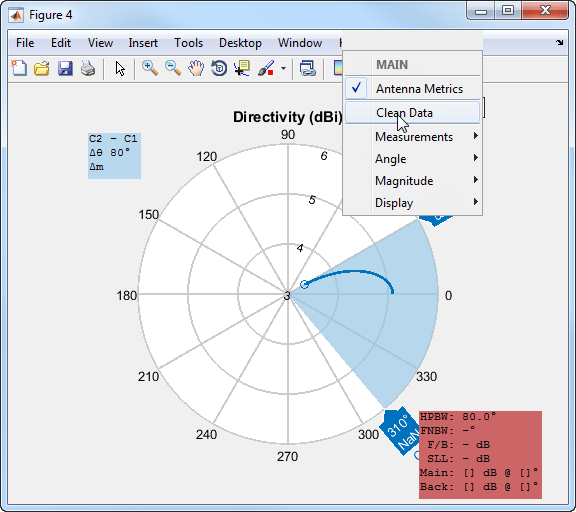Screen dimensions: 576x512
Task: Choose Clean Data in the context menu
Action: pos(412,112)
